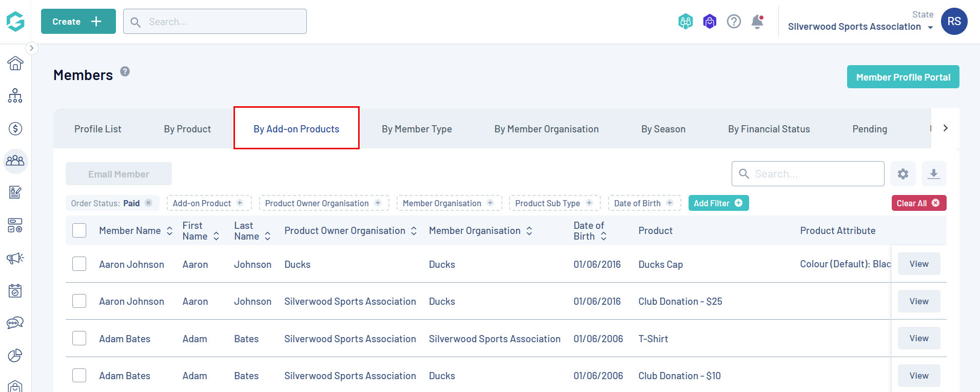Open the help question mark icon in header
The height and width of the screenshot is (392, 980).
tap(734, 22)
